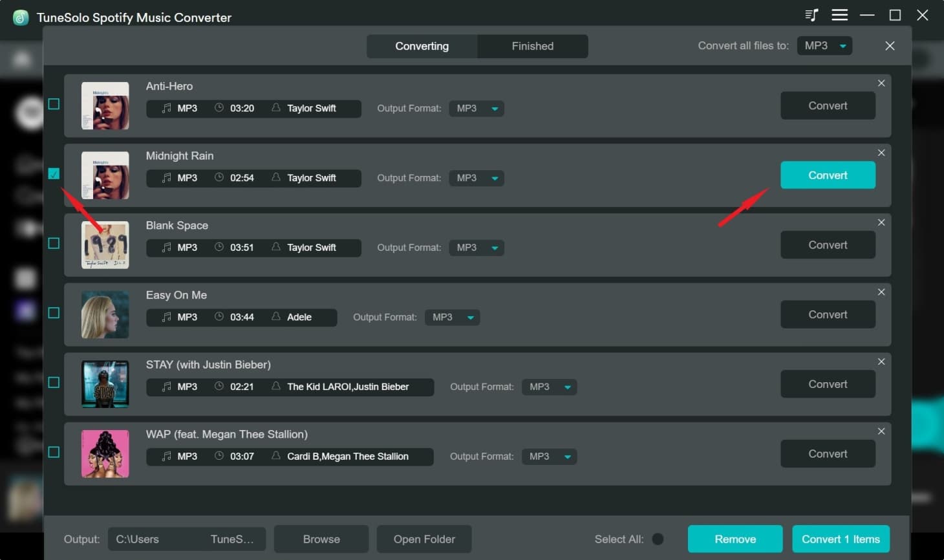Remove WAP row with its X icon
The height and width of the screenshot is (560, 944).
[x=881, y=431]
